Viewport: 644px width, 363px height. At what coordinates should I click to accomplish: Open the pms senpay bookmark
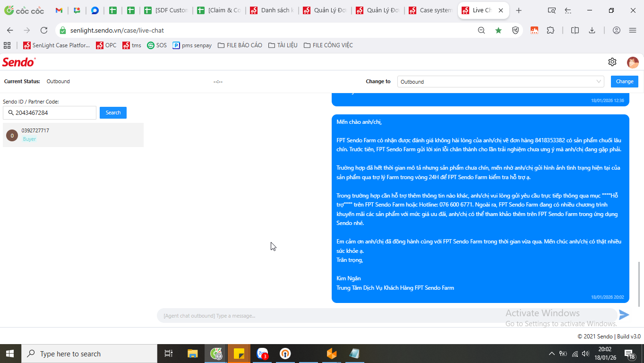click(x=192, y=45)
